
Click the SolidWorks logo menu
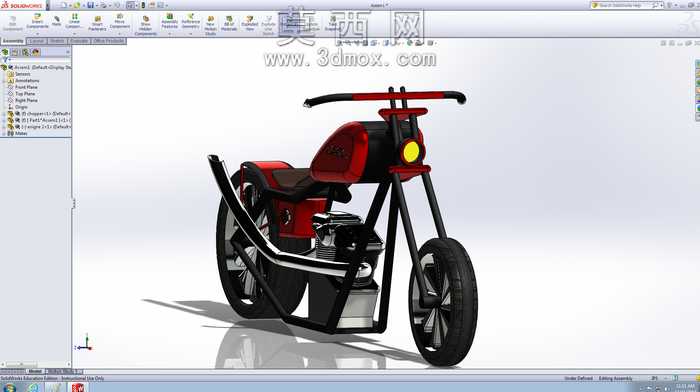click(x=22, y=5)
